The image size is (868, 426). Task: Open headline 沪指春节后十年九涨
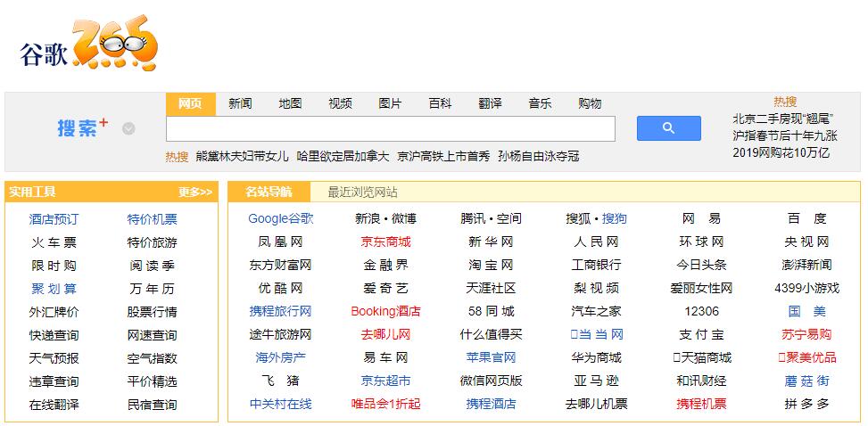click(785, 136)
